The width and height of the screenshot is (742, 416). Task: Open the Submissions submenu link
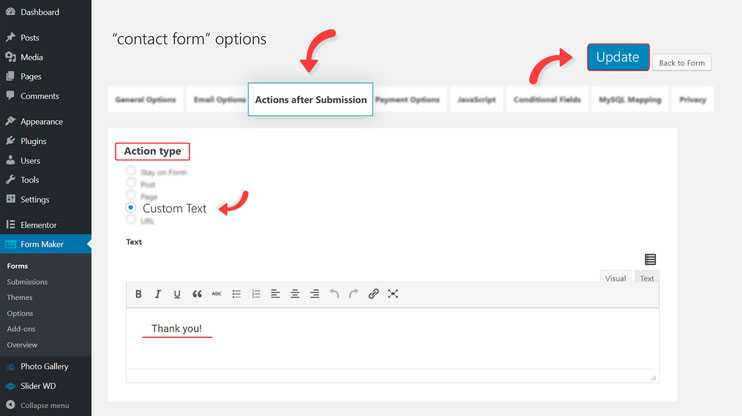(27, 282)
